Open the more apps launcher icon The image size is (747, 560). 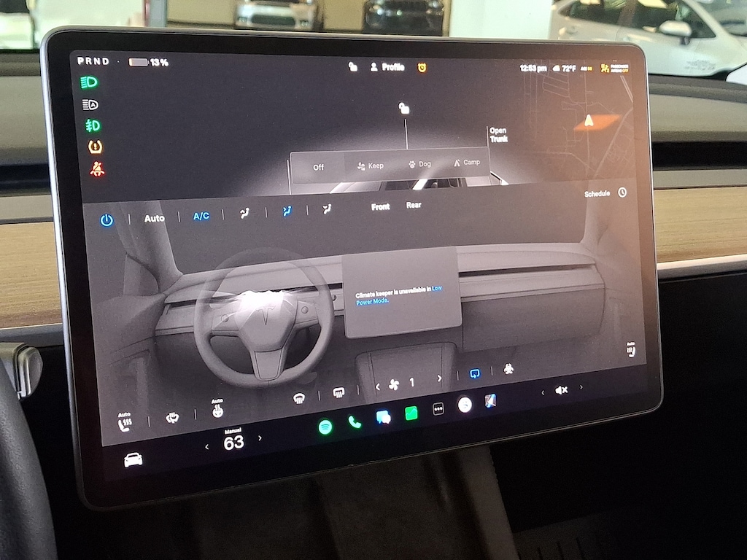(438, 408)
